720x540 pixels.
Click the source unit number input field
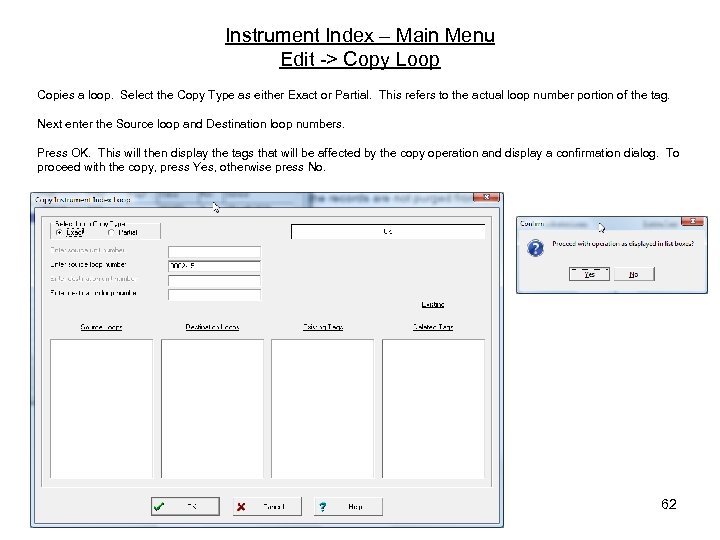coord(214,252)
